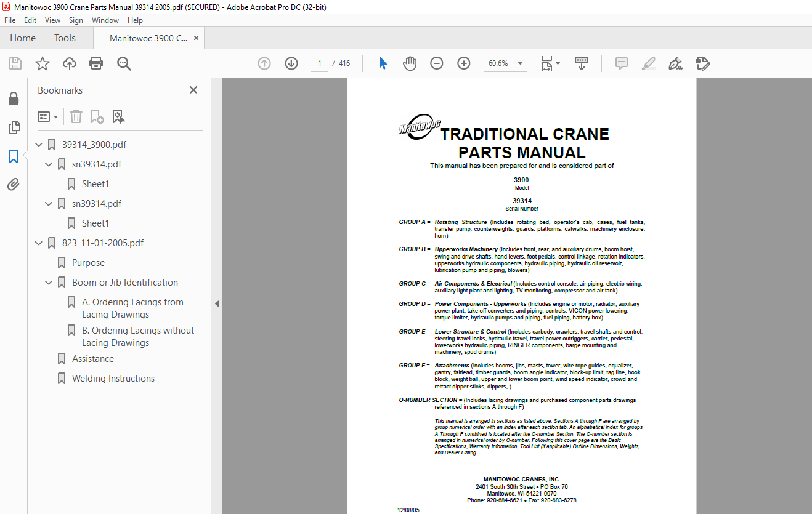The width and height of the screenshot is (812, 514).
Task: Open the Sign menu
Action: pyautogui.click(x=76, y=20)
